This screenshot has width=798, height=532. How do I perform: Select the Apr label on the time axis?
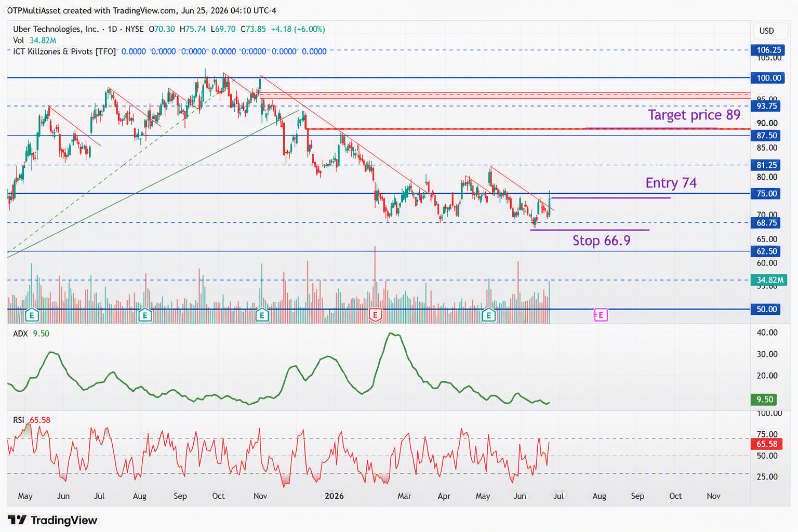tap(444, 496)
